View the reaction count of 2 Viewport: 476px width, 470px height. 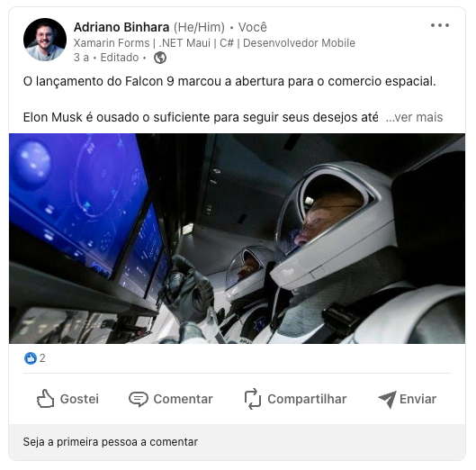click(42, 358)
